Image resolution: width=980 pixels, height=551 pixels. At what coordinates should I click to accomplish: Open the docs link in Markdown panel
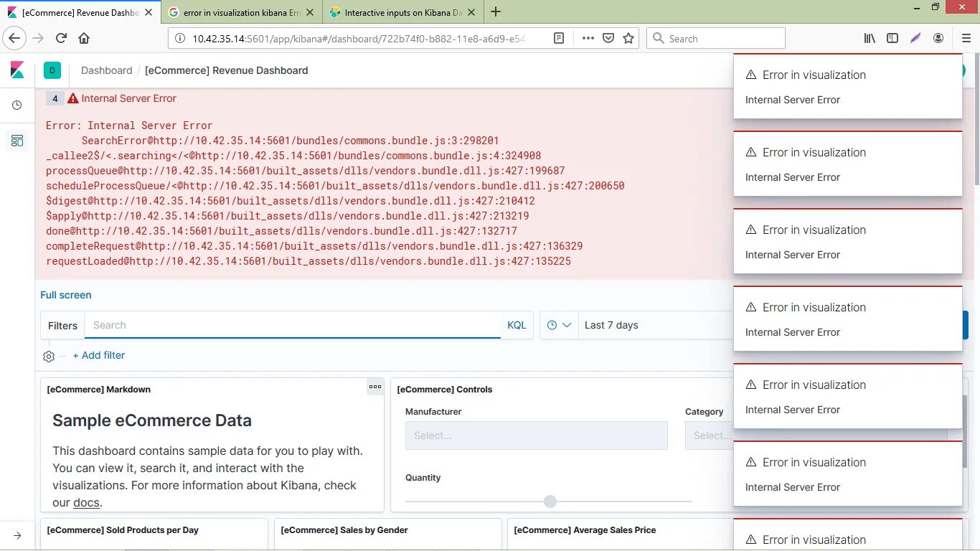coord(86,502)
